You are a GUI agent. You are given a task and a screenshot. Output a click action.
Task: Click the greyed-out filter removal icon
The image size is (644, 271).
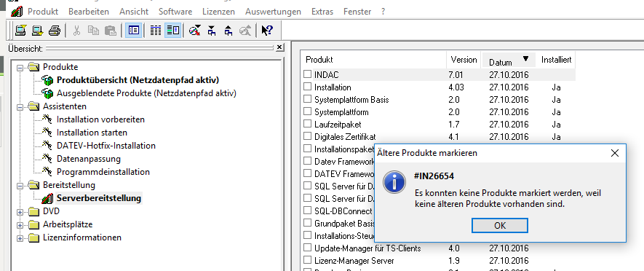click(246, 31)
